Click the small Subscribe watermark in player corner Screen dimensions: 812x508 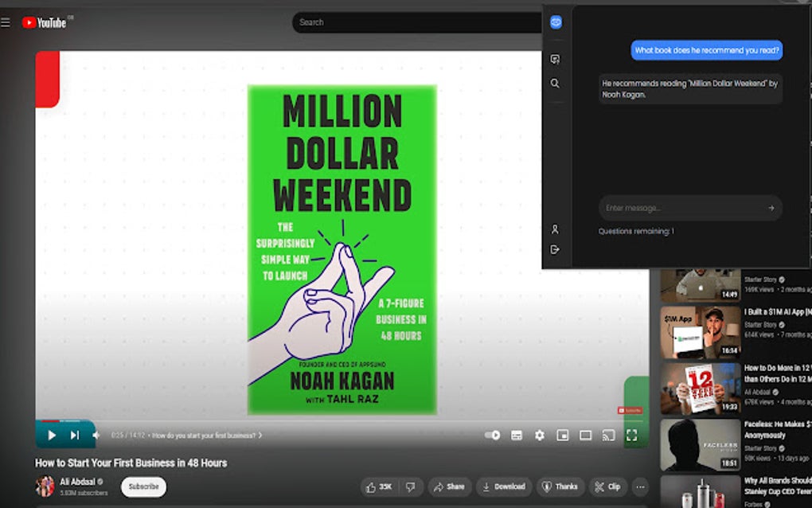630,410
